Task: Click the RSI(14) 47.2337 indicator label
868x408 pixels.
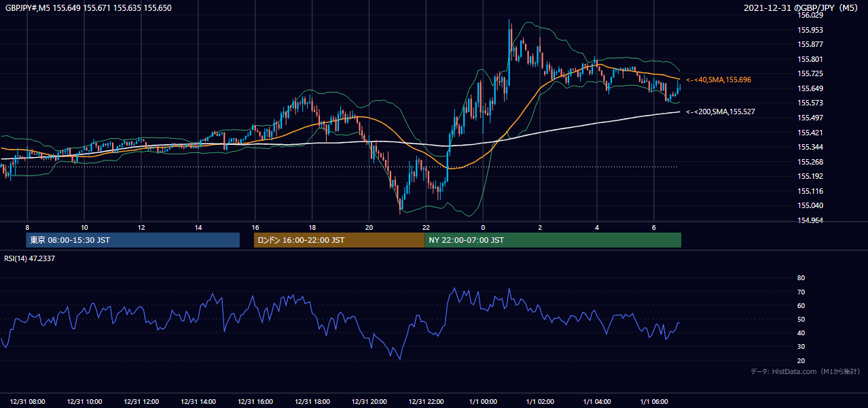Action: tap(29, 258)
